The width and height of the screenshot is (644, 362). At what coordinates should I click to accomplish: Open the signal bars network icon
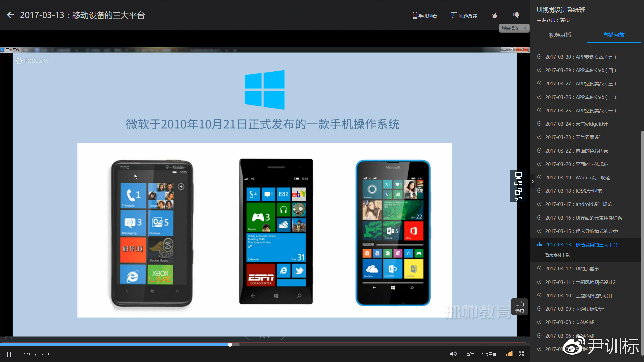click(509, 354)
